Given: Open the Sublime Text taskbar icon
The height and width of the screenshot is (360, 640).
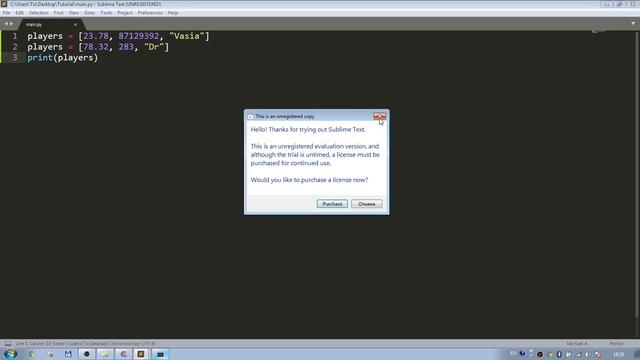Looking at the screenshot, I should (x=141, y=354).
